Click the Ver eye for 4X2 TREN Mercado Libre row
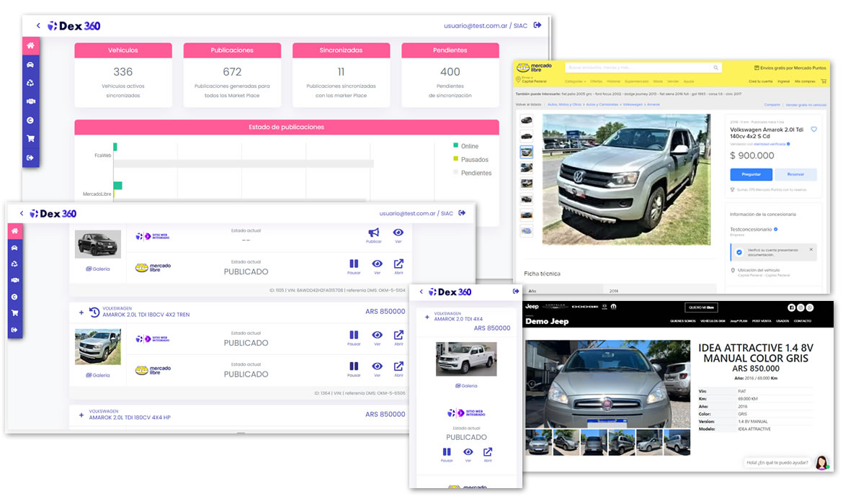The height and width of the screenshot is (504, 843). 378,366
